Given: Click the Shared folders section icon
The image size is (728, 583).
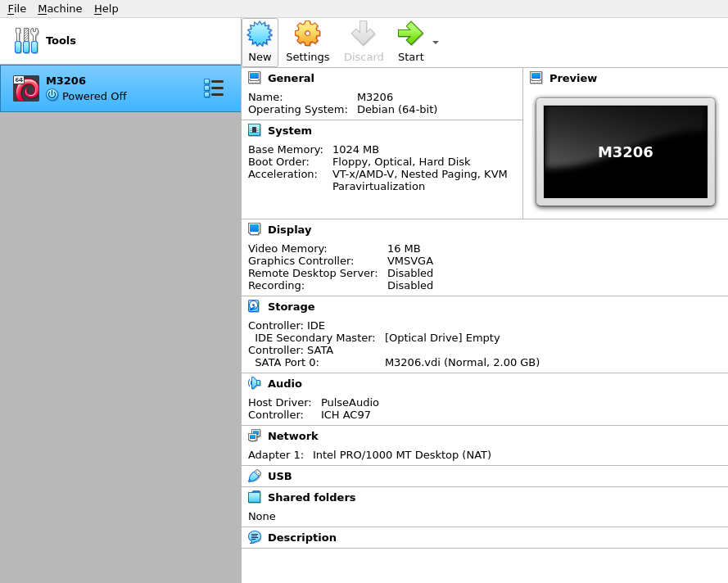Looking at the screenshot, I should [x=255, y=497].
